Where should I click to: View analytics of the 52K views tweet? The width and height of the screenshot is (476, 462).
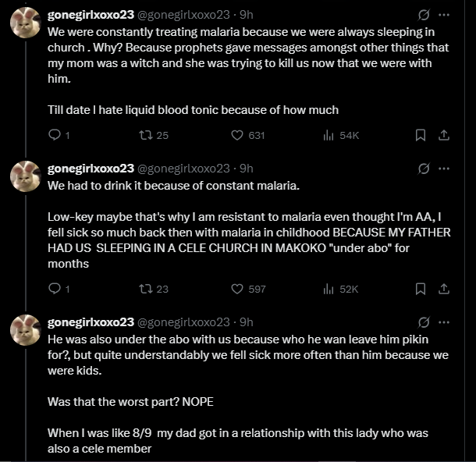(x=329, y=289)
